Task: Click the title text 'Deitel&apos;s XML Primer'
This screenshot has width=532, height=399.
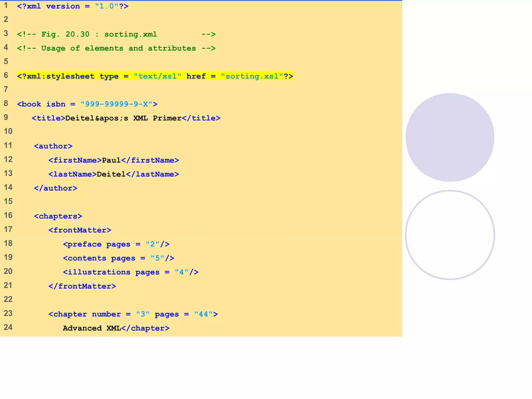Action: click(x=123, y=118)
